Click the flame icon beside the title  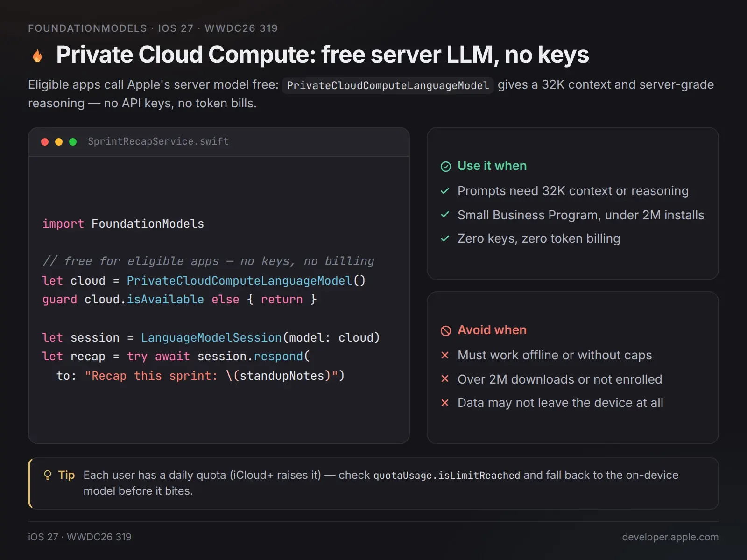pyautogui.click(x=37, y=56)
